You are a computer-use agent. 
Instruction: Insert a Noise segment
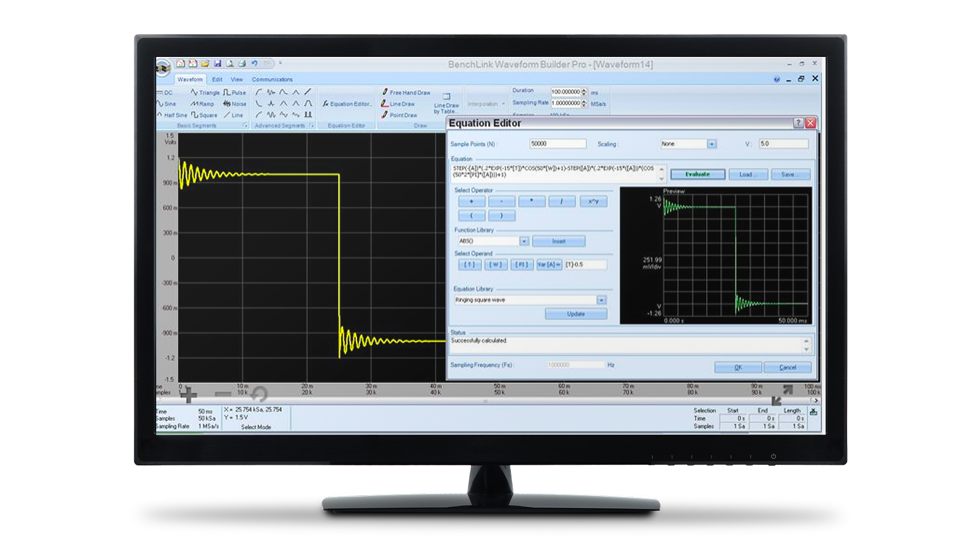tap(235, 104)
